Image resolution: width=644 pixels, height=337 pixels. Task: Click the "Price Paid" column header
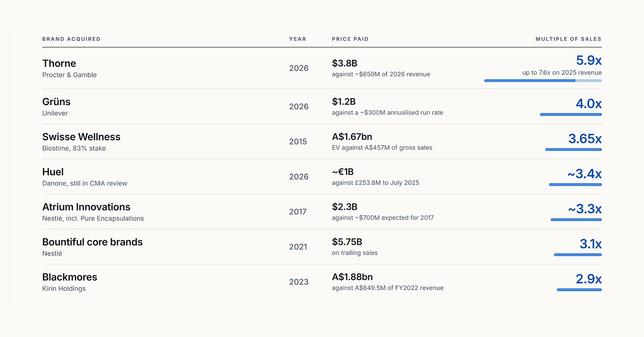350,39
